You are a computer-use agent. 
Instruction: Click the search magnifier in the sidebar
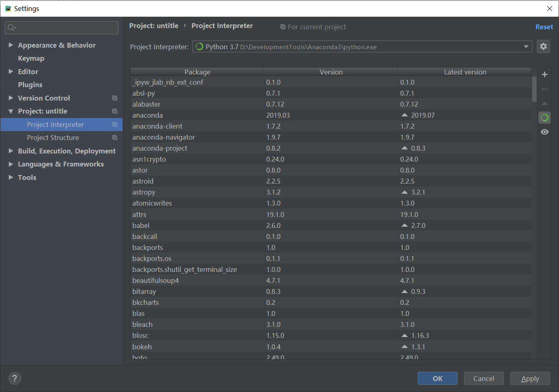11,27
